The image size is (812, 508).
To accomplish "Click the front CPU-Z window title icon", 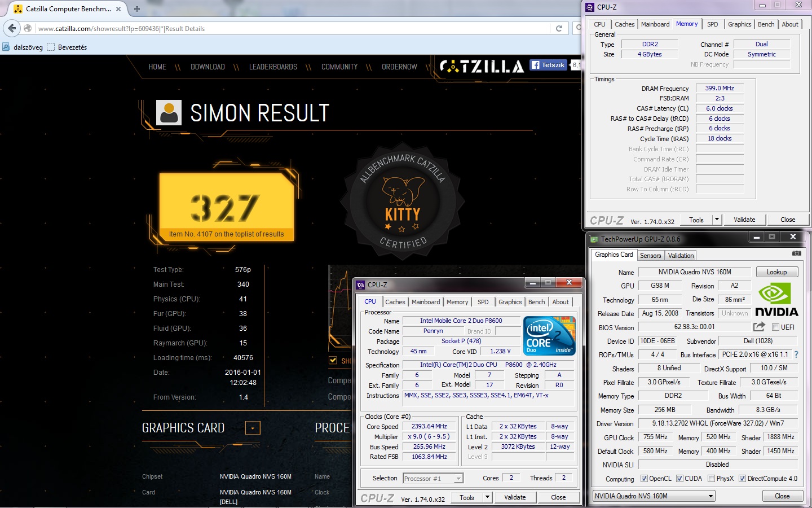I will coord(360,285).
